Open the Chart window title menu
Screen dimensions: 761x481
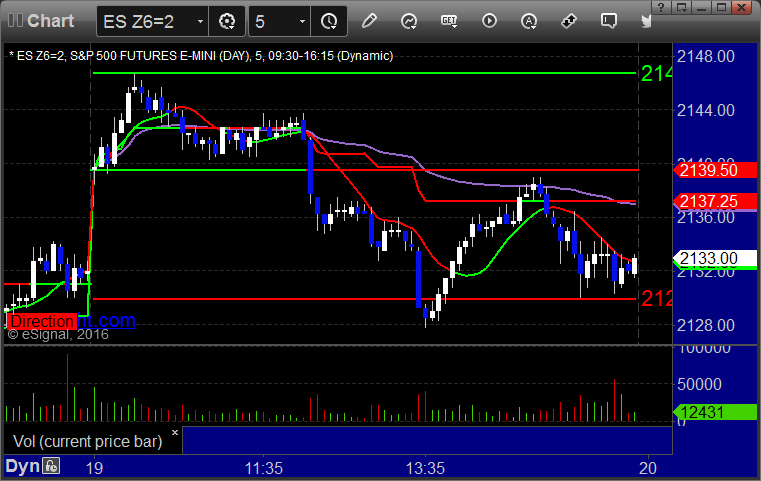(50, 21)
